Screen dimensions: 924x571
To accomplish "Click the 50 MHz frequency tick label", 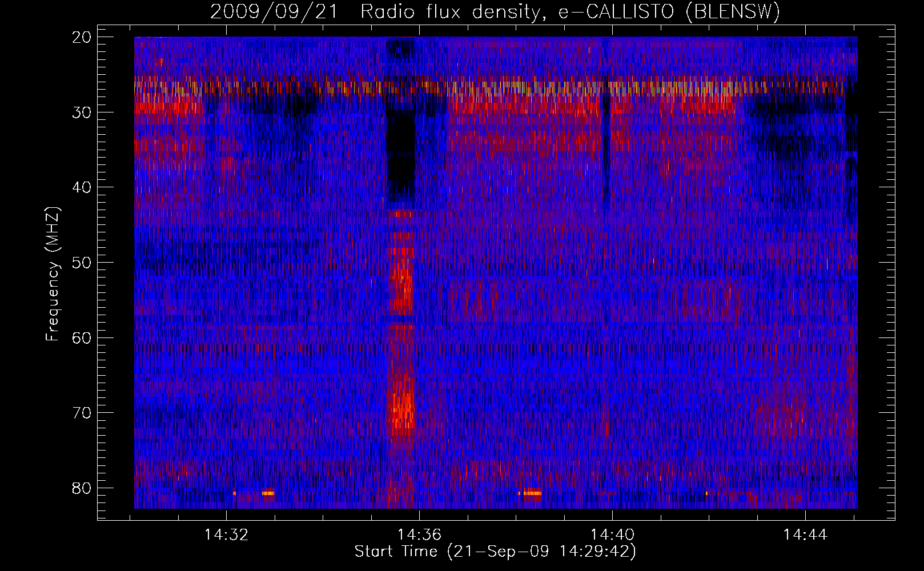I will (82, 263).
